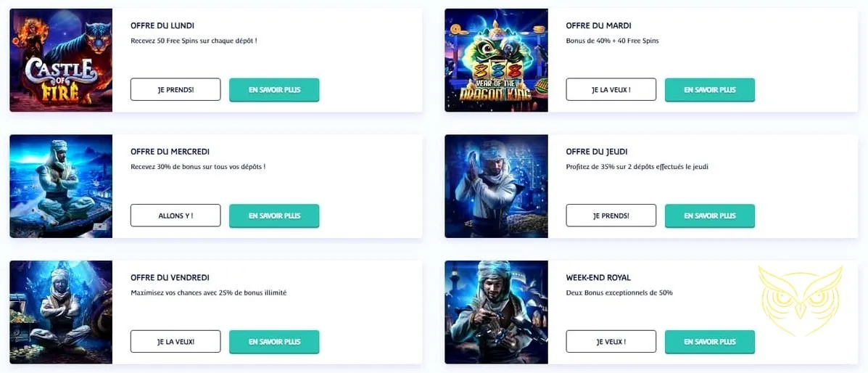Learn more about Wednesday's 30% bonus
This screenshot has width=868, height=373.
point(274,216)
